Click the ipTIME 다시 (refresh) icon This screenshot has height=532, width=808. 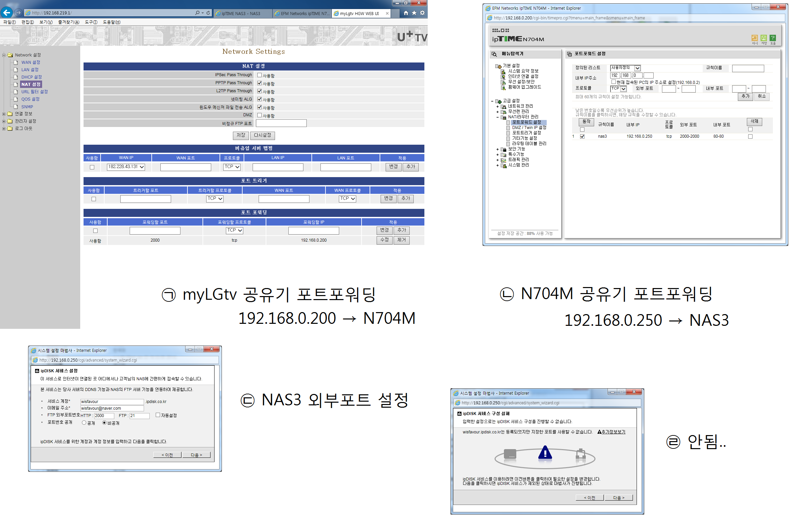(x=754, y=38)
